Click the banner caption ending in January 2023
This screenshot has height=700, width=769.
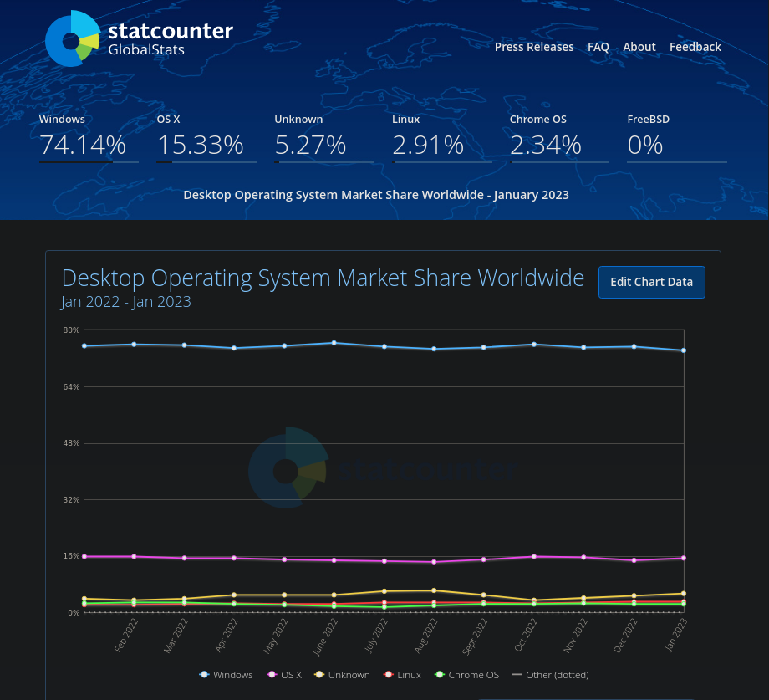376,195
